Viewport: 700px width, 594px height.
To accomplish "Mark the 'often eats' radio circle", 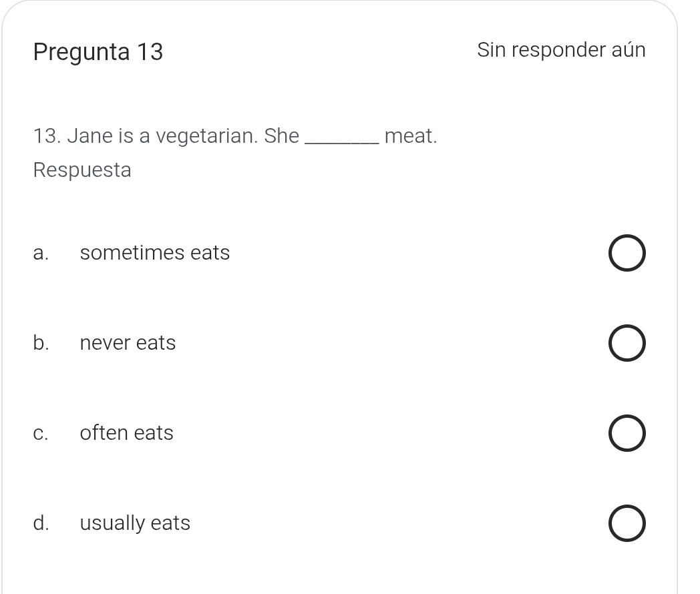I will coord(627,434).
